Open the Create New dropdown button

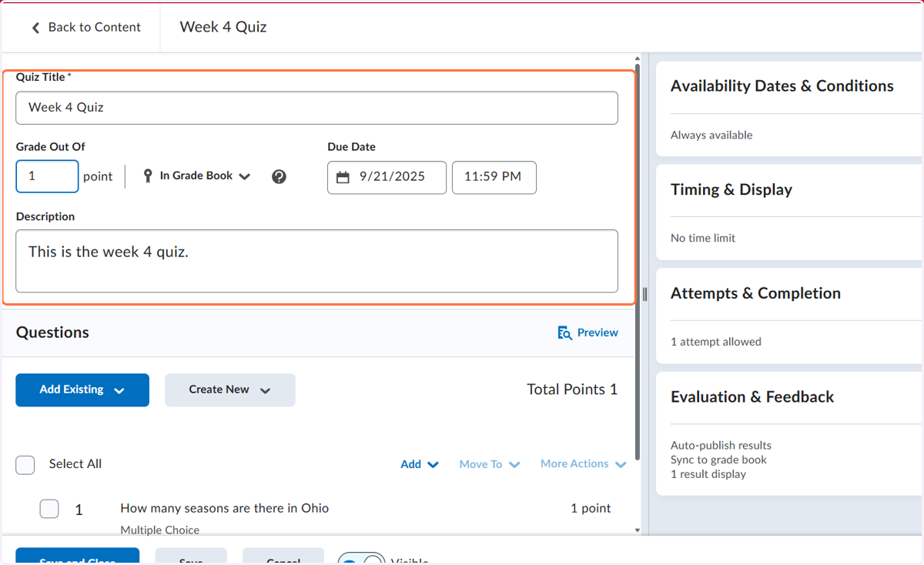[x=230, y=390]
